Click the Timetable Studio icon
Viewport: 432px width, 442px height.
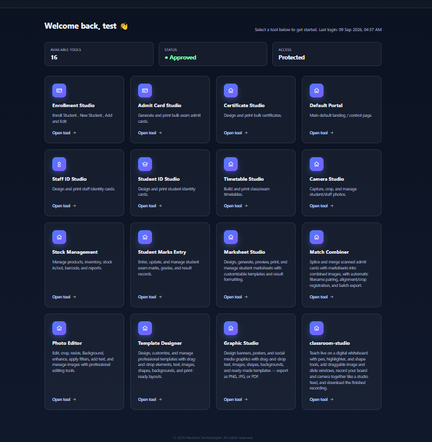[x=231, y=164]
